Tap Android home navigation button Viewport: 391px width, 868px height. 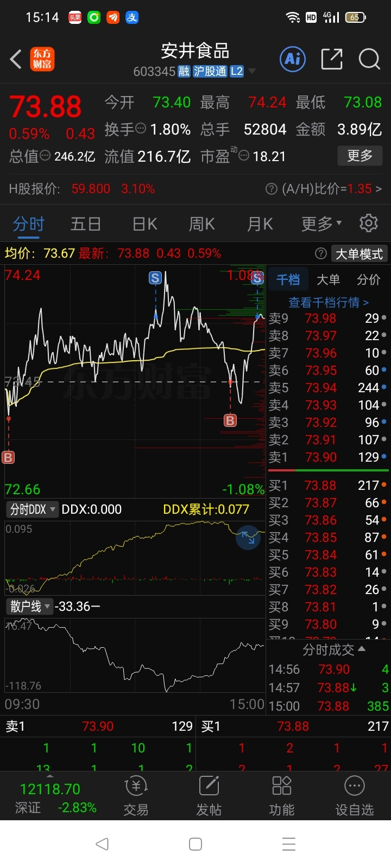pos(195,844)
